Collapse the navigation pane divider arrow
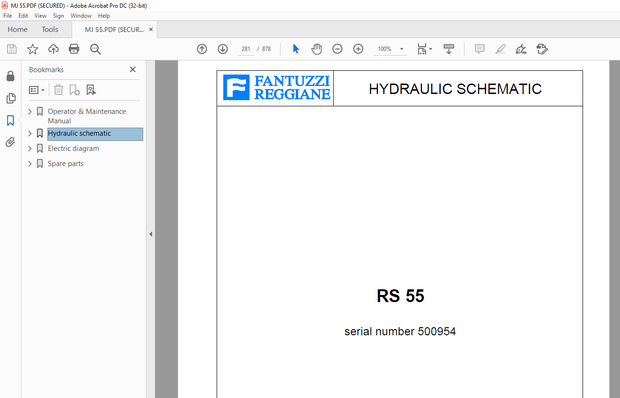Image resolution: width=620 pixels, height=398 pixels. [x=151, y=234]
